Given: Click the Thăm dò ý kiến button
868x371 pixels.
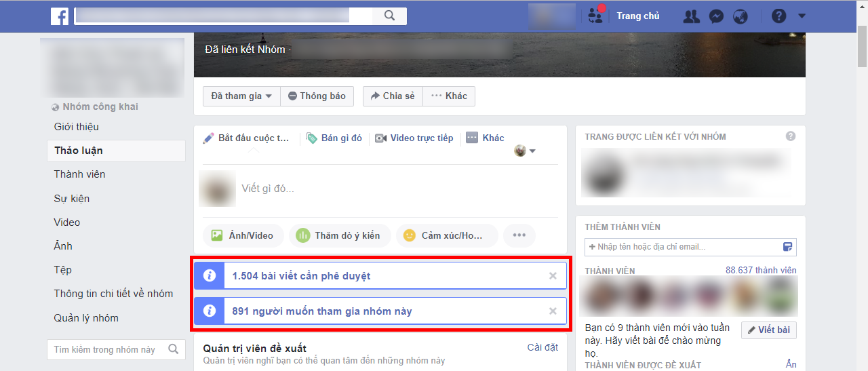Looking at the screenshot, I should coord(340,236).
